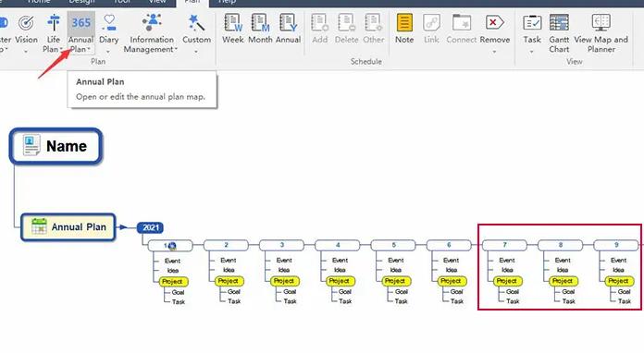The height and width of the screenshot is (353, 644).
Task: Select Idea under month 3
Action: point(284,270)
